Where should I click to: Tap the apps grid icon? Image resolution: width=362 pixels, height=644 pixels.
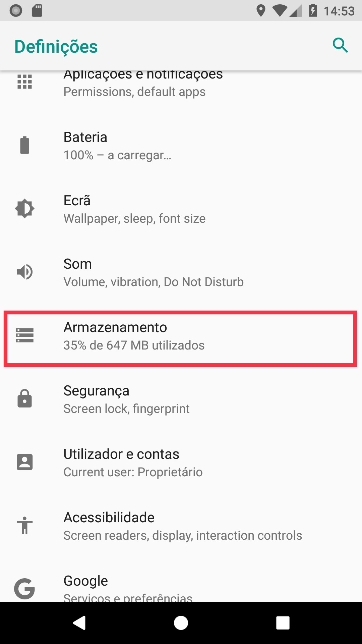coord(24,82)
